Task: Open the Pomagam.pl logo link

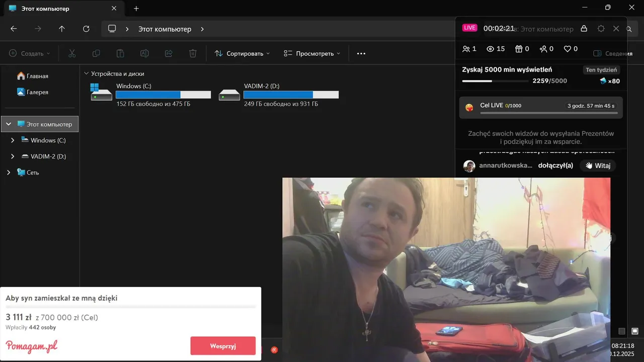Action: 31,346
